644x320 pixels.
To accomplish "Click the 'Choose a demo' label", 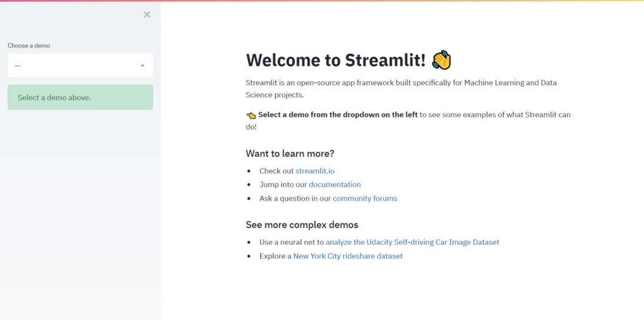I will click(29, 45).
